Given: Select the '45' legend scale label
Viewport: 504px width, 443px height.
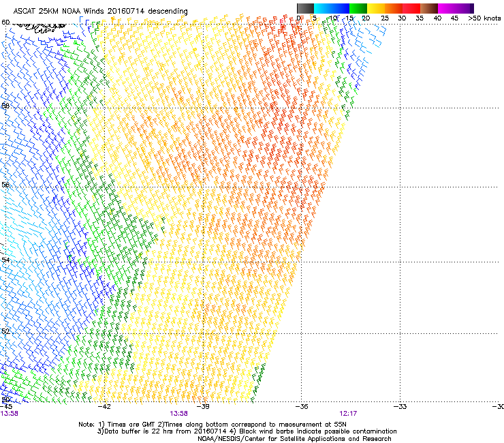Looking at the screenshot, I should 454,18.
